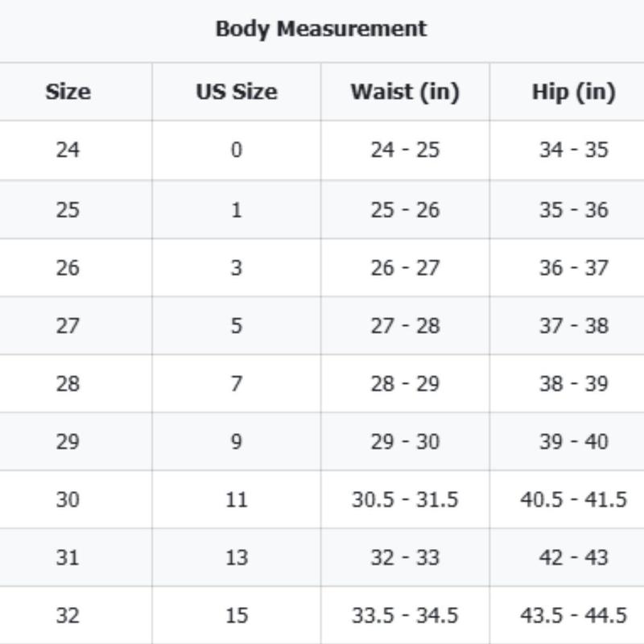Click the 33.5 - 34.5 waist cell

(x=405, y=615)
